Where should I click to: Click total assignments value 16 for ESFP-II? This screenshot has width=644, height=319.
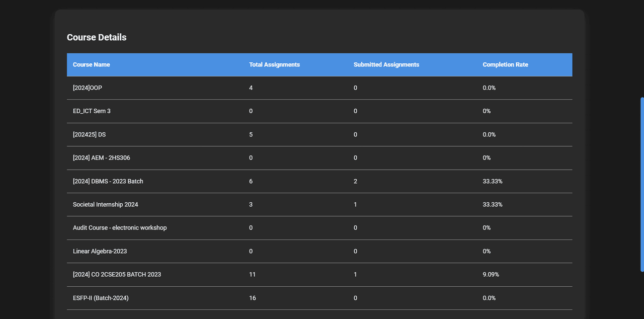click(252, 298)
